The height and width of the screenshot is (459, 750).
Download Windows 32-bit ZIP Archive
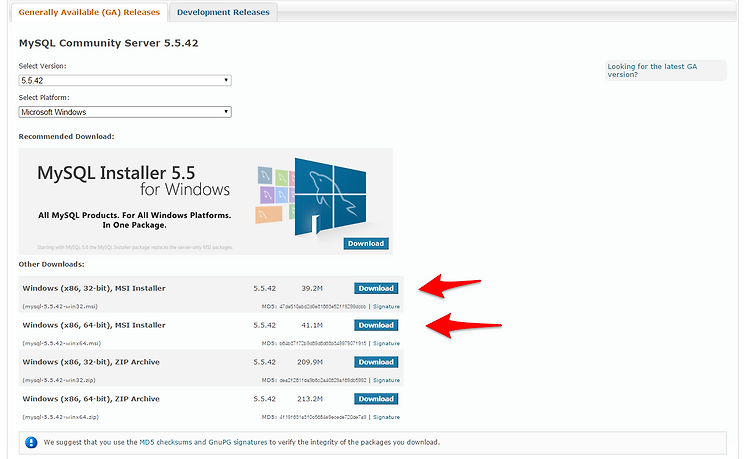[376, 362]
